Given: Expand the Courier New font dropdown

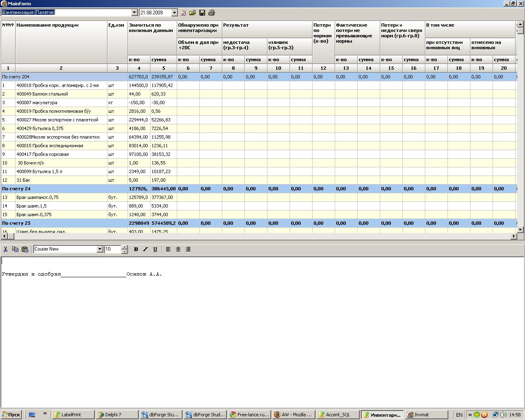Looking at the screenshot, I should click(x=100, y=249).
